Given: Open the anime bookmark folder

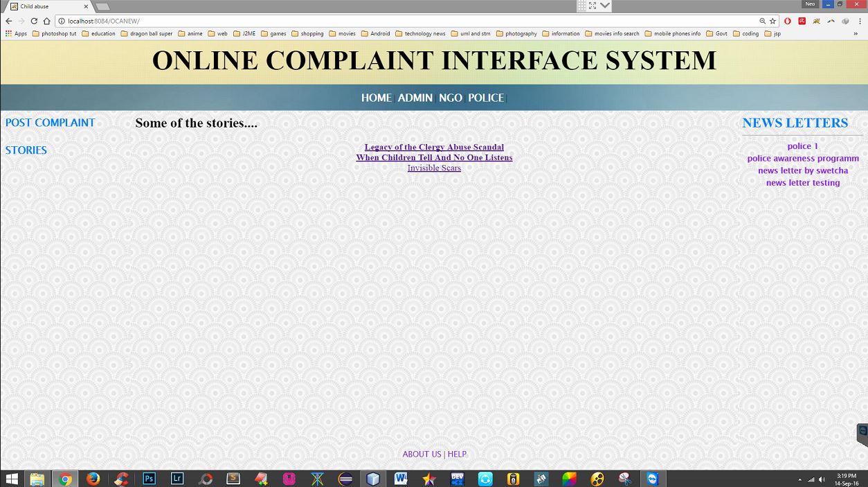Looking at the screenshot, I should point(190,33).
